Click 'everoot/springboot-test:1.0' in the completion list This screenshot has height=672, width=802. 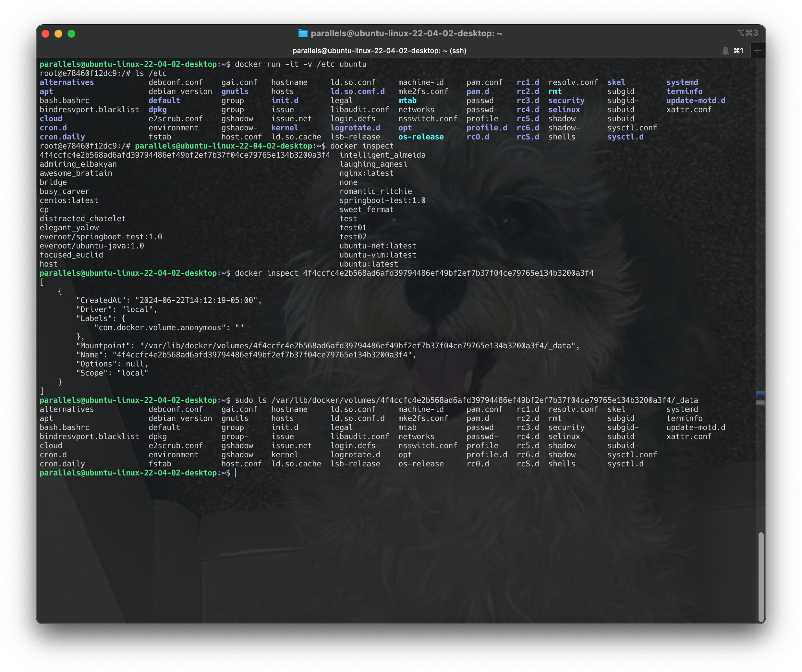[101, 237]
